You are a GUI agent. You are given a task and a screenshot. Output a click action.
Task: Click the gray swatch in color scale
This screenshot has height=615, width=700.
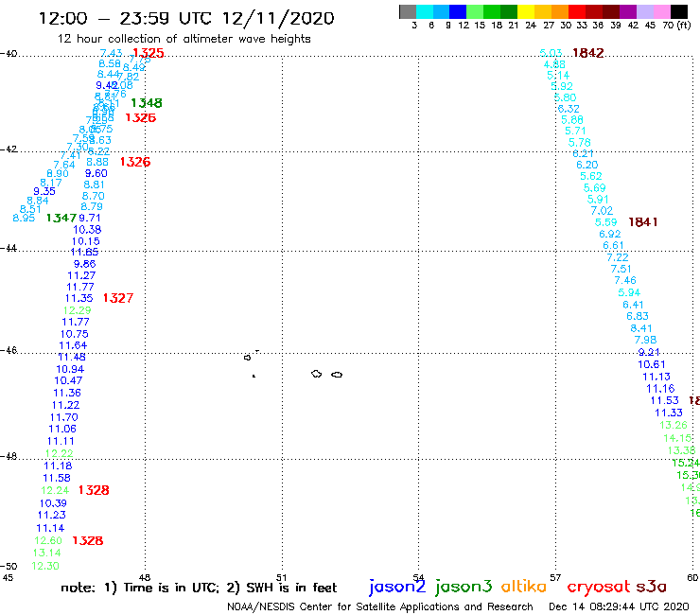point(408,11)
